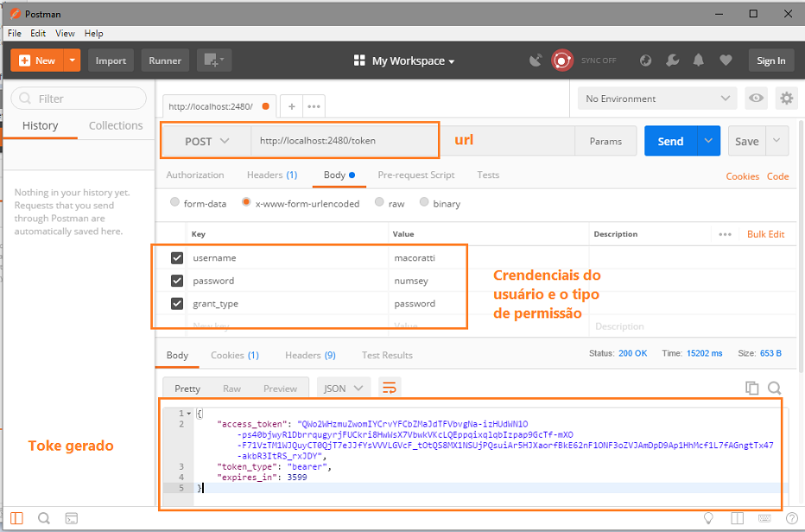
Task: Open environment settings gear icon
Action: (787, 98)
